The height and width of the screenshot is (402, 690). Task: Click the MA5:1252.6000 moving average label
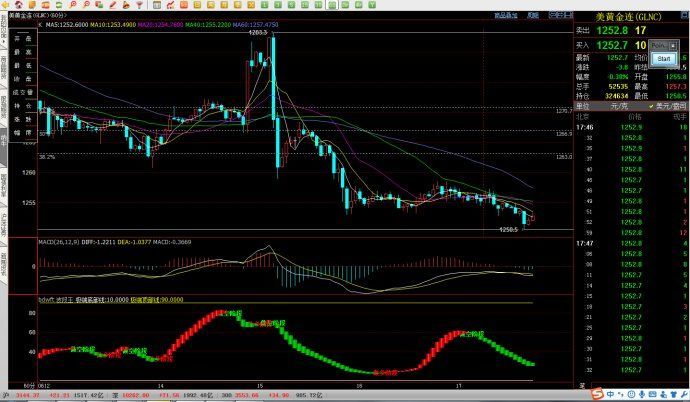67,25
